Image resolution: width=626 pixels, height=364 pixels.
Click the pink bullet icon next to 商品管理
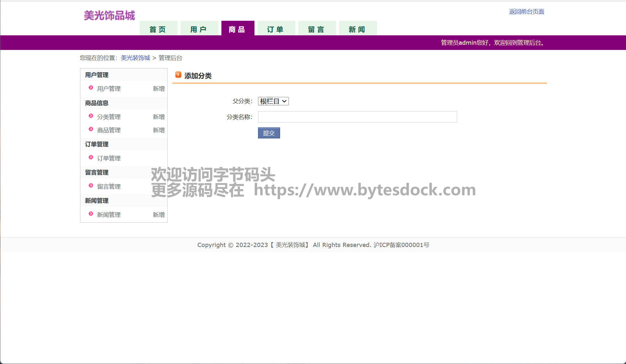tap(91, 129)
